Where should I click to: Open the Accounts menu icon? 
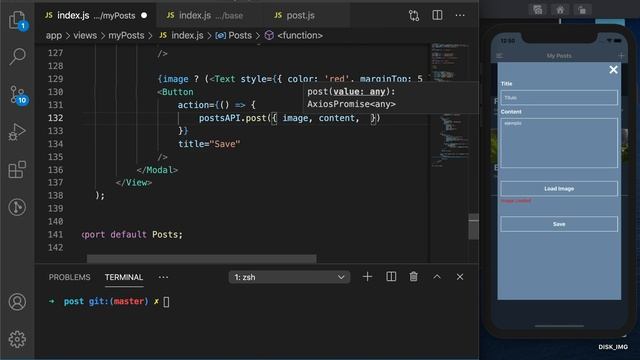click(x=17, y=302)
